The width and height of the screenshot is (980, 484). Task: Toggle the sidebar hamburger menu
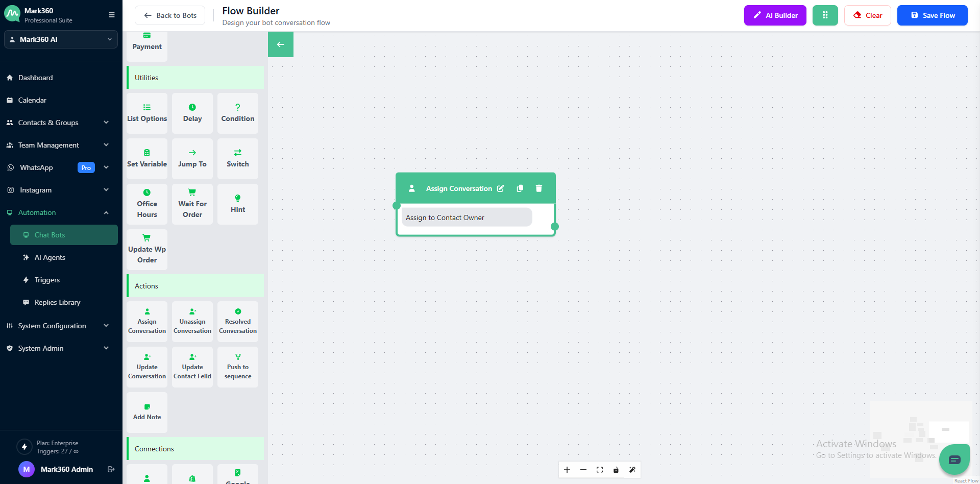coord(112,15)
